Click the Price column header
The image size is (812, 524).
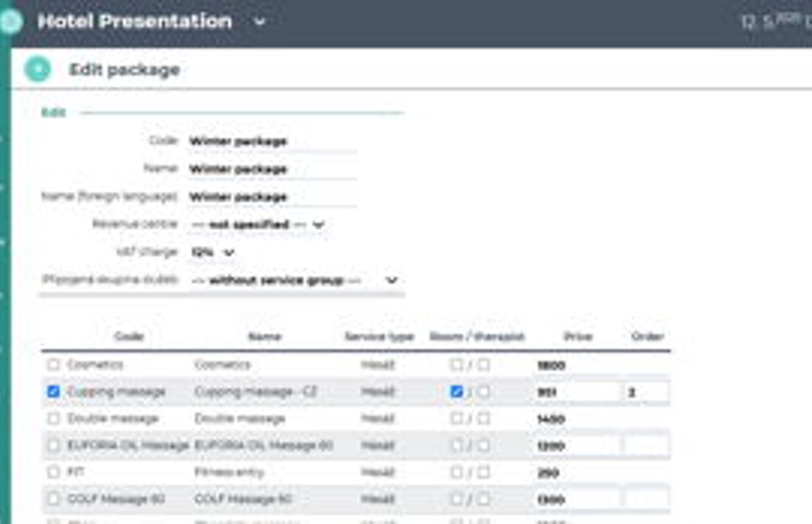coord(578,336)
